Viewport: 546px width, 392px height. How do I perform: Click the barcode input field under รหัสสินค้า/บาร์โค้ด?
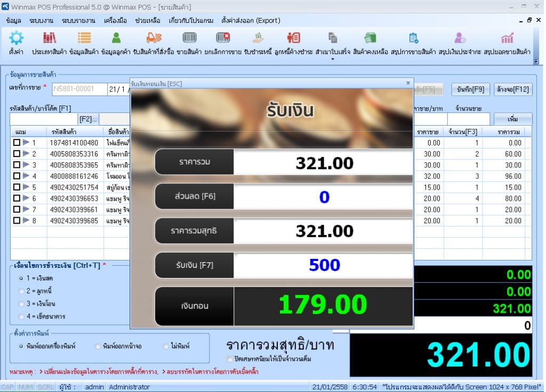44,119
